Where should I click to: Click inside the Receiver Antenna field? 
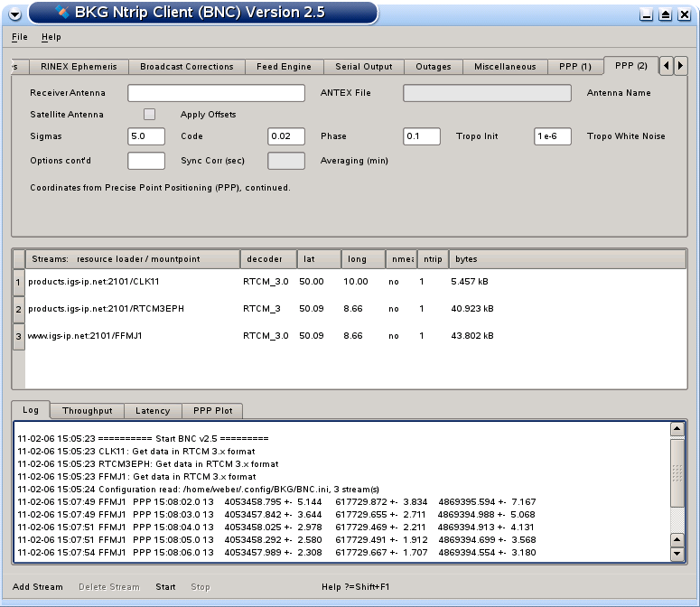(216, 93)
